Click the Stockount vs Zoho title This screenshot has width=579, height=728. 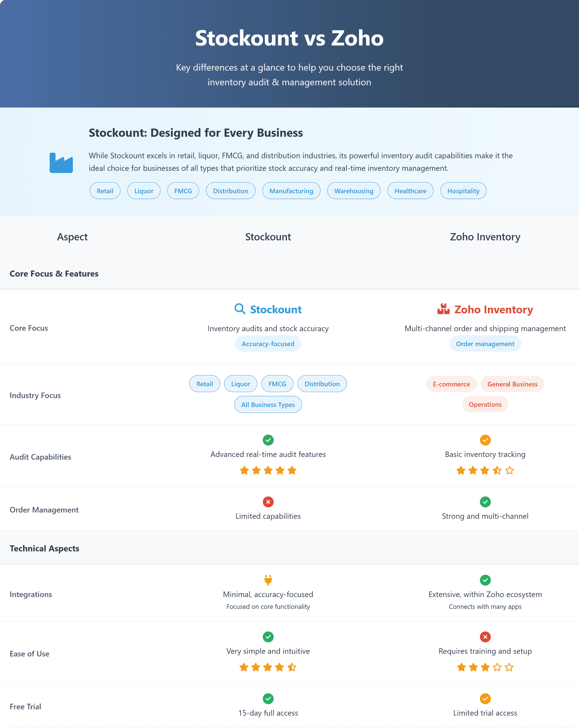pos(289,37)
